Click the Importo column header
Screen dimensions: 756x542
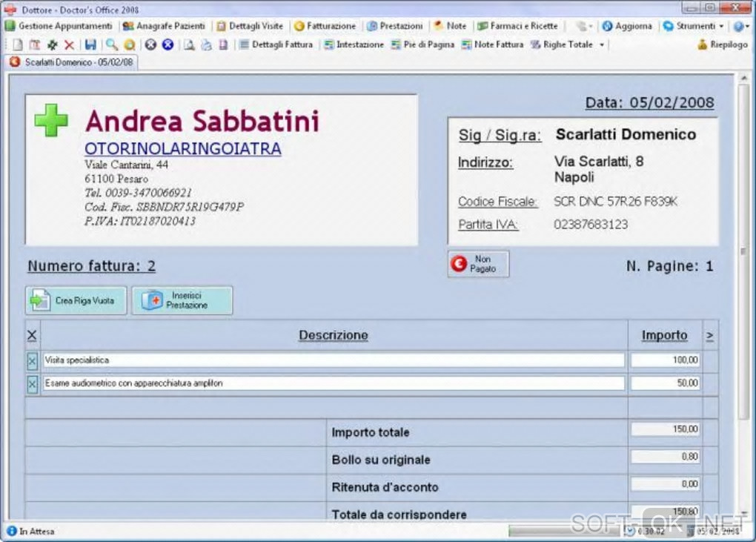point(664,335)
